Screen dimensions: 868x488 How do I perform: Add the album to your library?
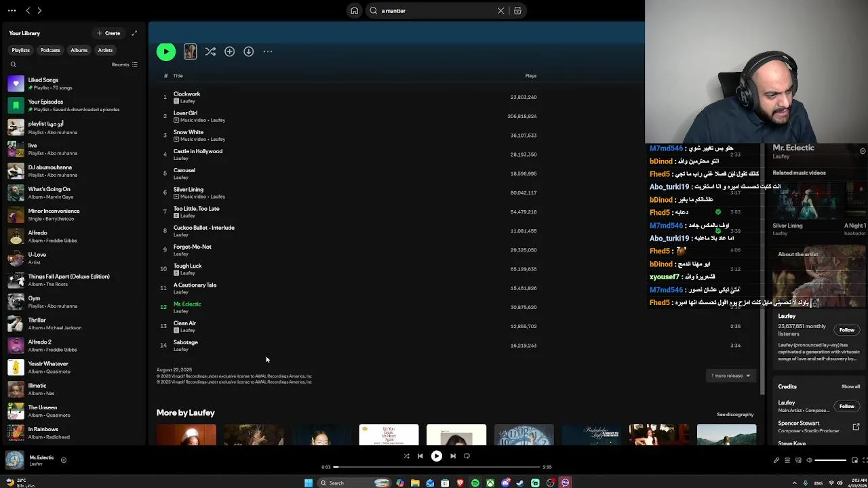click(x=229, y=52)
